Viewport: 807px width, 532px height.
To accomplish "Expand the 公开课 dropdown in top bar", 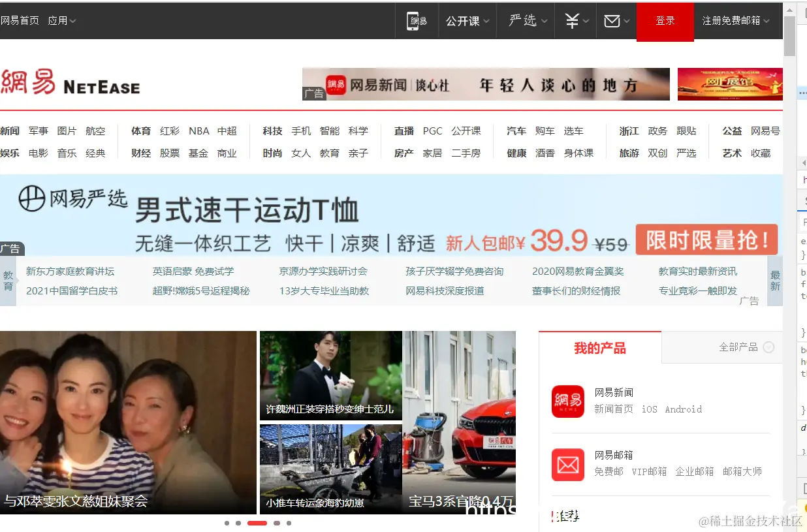I will click(x=467, y=21).
